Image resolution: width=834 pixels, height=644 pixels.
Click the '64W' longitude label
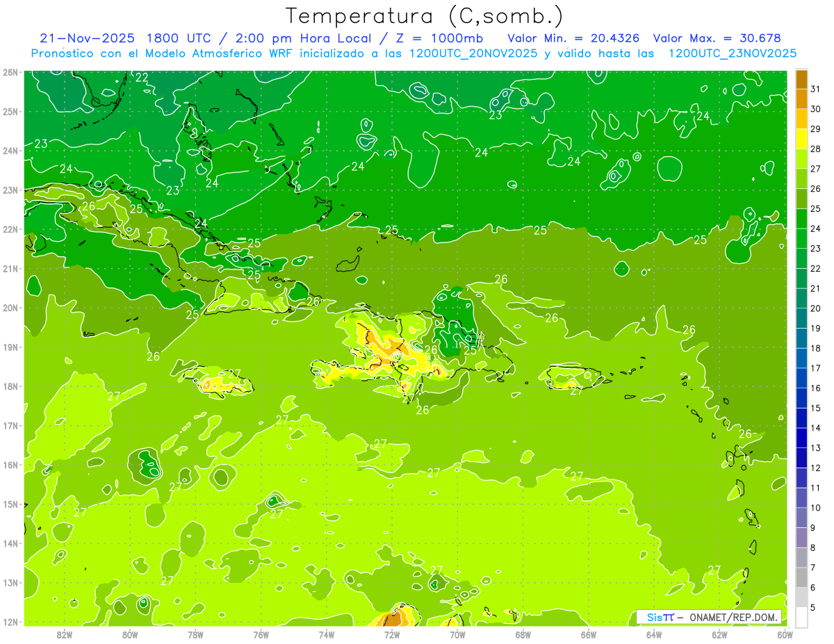pyautogui.click(x=653, y=634)
